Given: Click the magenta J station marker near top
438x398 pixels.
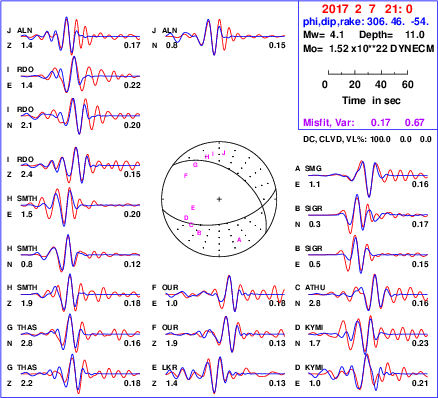Looking at the screenshot, I should [x=224, y=153].
